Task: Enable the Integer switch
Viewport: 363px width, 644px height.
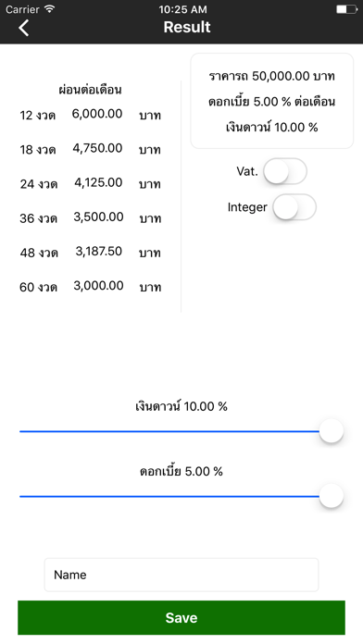Action: click(x=294, y=207)
